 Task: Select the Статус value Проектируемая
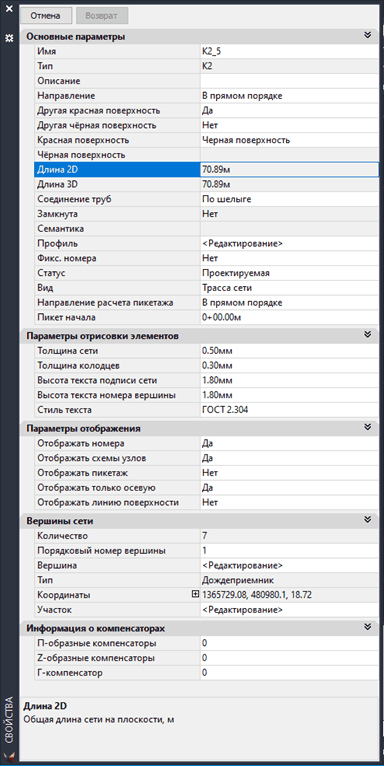pyautogui.click(x=289, y=273)
